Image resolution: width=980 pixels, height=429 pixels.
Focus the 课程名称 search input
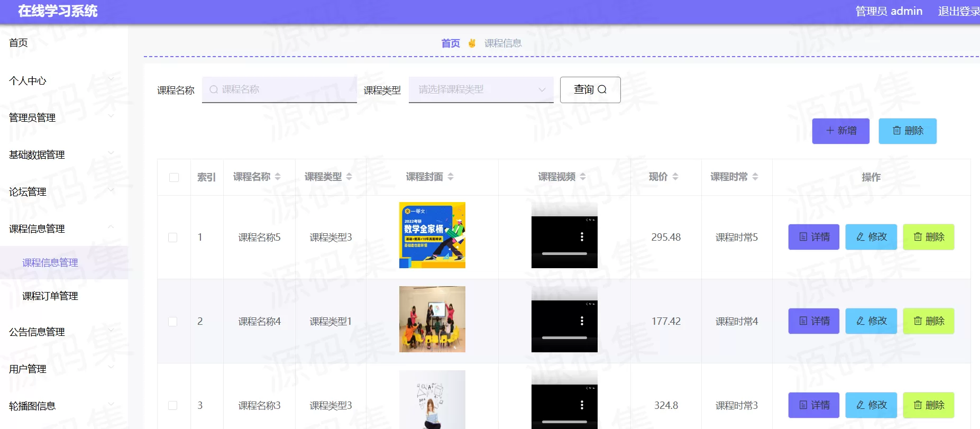[279, 90]
